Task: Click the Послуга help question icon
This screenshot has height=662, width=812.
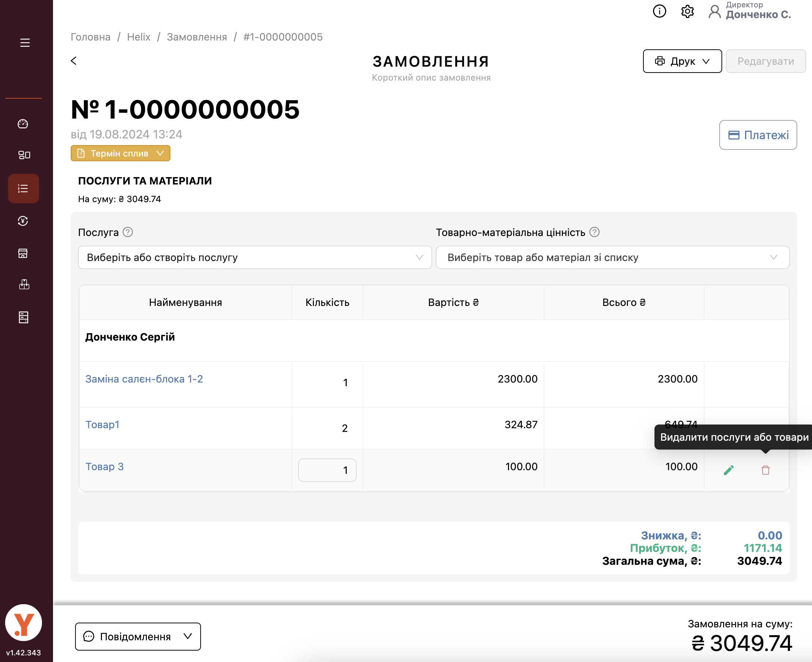Action: click(x=128, y=232)
